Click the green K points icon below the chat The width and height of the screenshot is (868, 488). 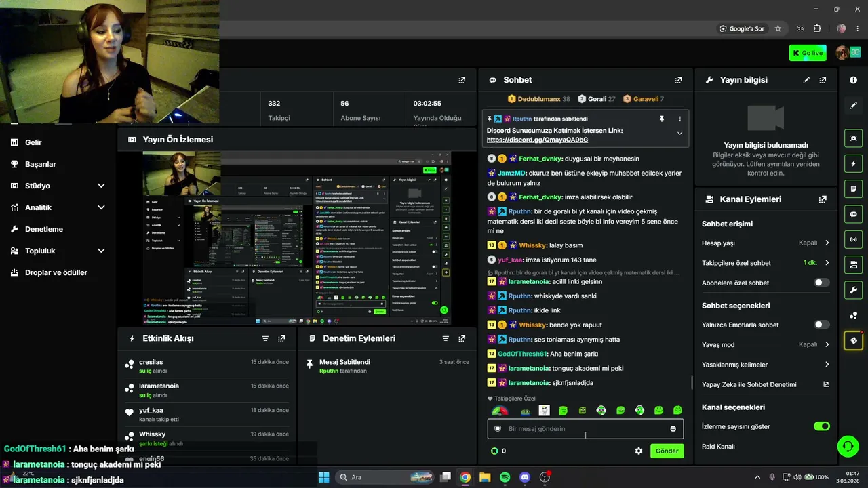click(x=494, y=451)
